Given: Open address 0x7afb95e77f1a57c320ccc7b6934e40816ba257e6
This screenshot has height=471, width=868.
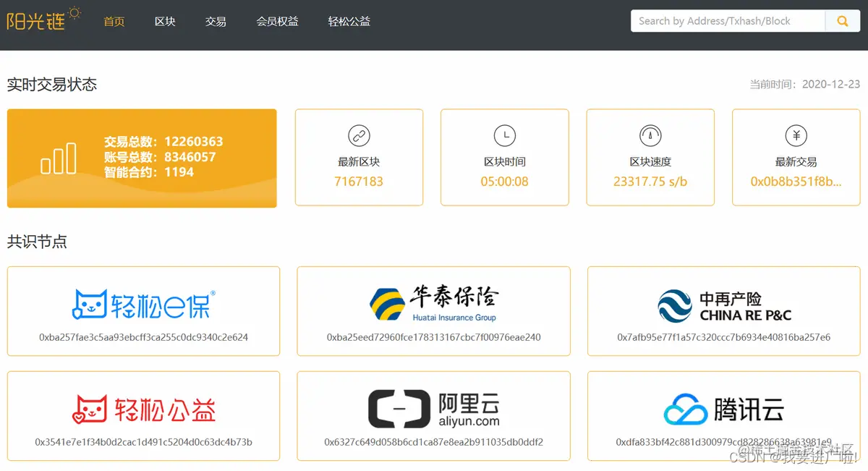Looking at the screenshot, I should pos(724,337).
